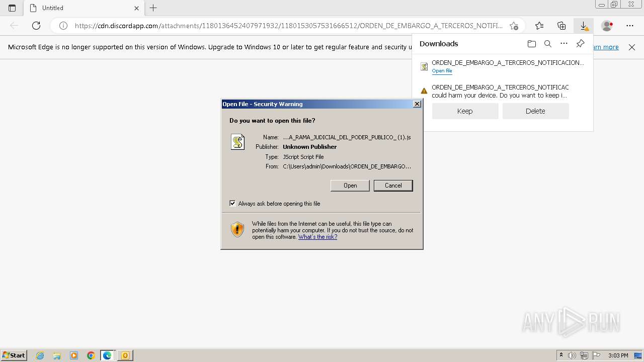Open Action Center flag icon

pyautogui.click(x=596, y=355)
